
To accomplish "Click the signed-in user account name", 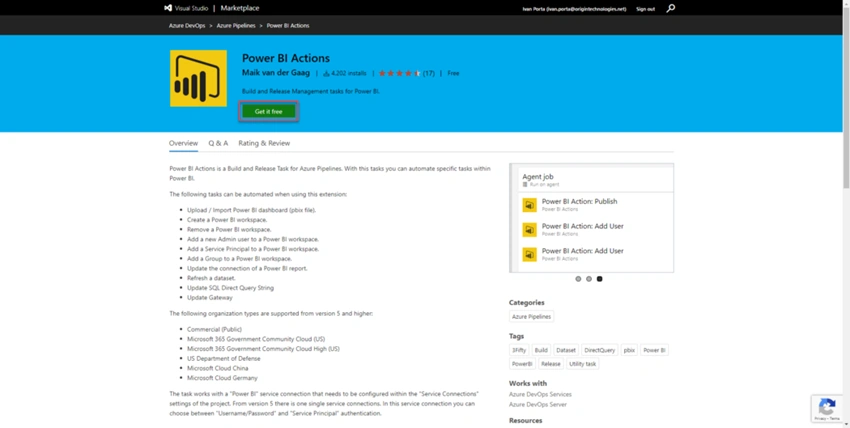I will click(x=574, y=9).
